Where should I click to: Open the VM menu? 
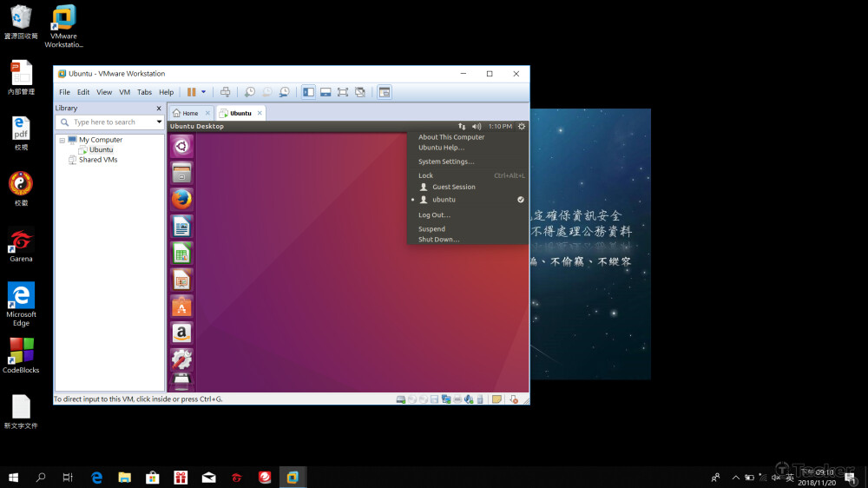coord(124,92)
